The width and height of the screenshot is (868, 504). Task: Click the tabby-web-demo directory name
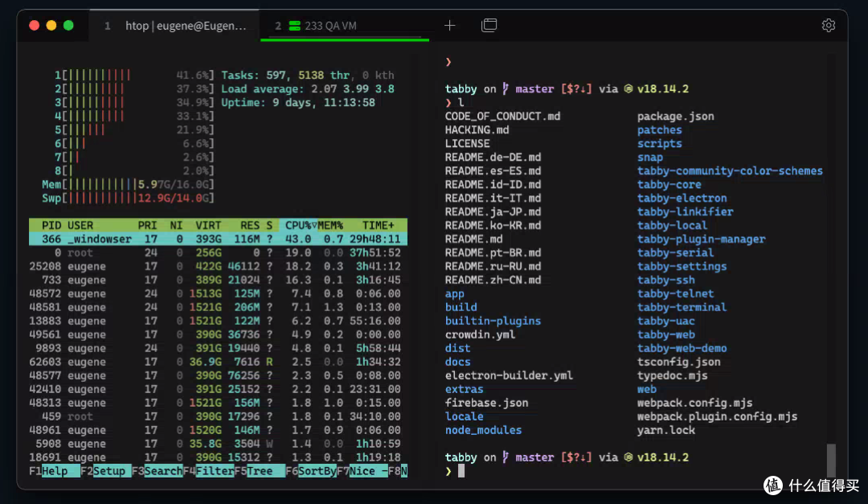[x=682, y=348]
